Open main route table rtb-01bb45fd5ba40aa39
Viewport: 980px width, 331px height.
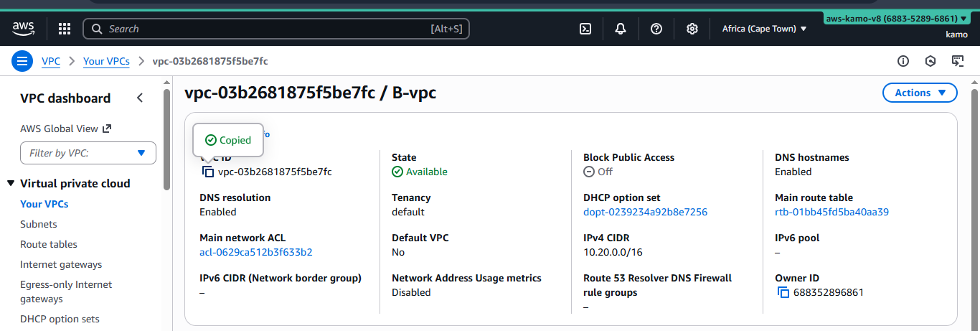point(832,212)
